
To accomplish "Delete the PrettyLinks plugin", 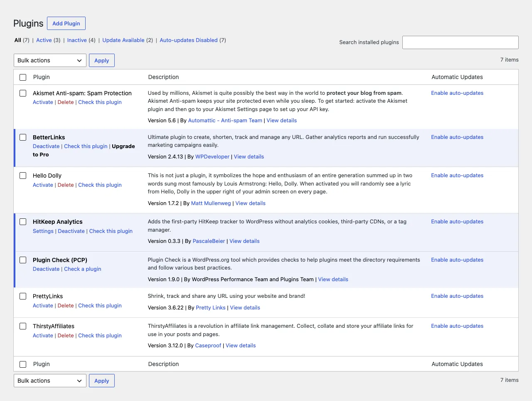I will click(66, 306).
